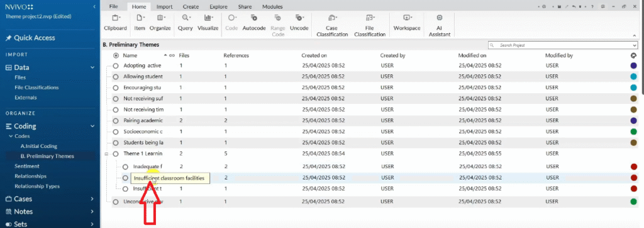Click the Modified by column header
Image resolution: width=644 pixels, height=228 pixels.
pyautogui.click(x=558, y=55)
